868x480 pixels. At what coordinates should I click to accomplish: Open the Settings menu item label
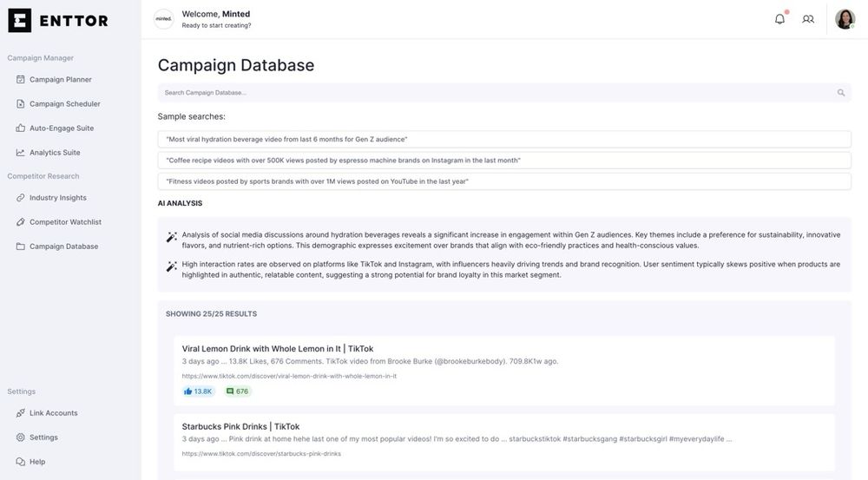click(x=43, y=437)
